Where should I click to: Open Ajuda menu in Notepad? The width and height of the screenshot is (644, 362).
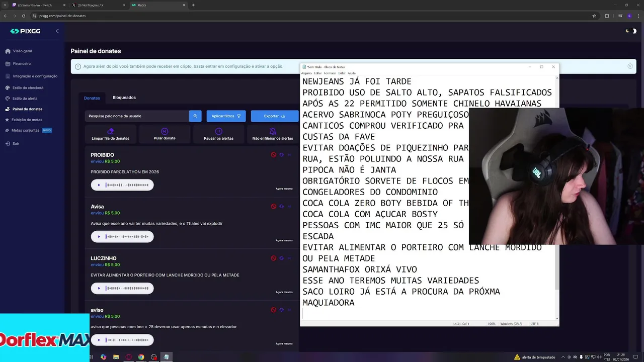[x=352, y=73]
